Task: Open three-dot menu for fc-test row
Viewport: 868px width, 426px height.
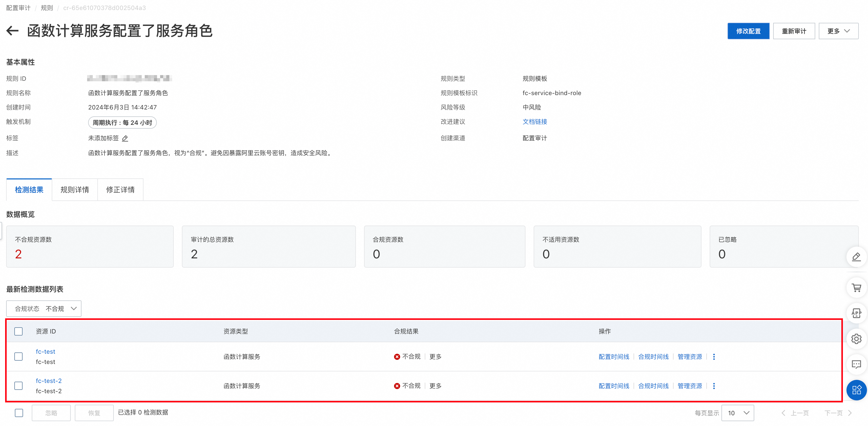Action: pos(714,357)
